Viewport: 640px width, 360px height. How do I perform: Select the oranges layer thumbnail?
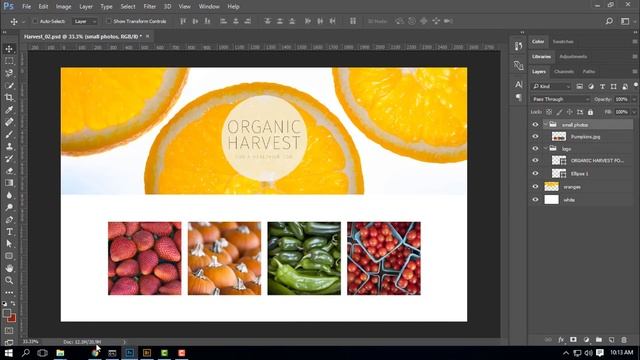pos(551,187)
